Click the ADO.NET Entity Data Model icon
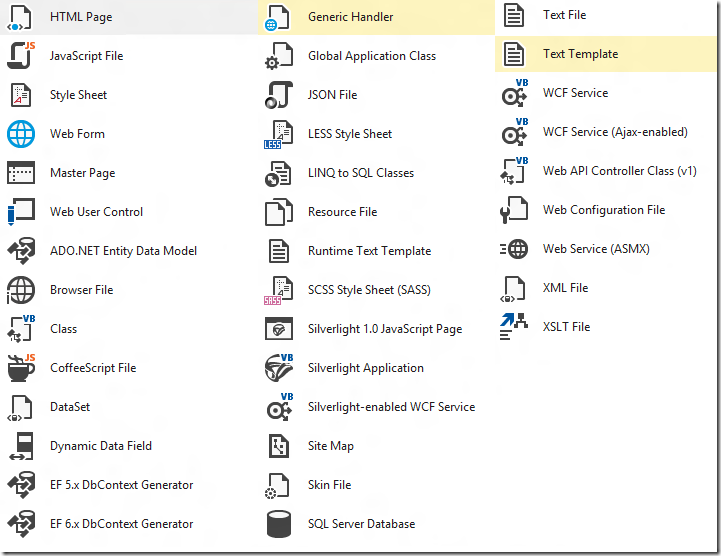The image size is (721, 556). point(21,251)
